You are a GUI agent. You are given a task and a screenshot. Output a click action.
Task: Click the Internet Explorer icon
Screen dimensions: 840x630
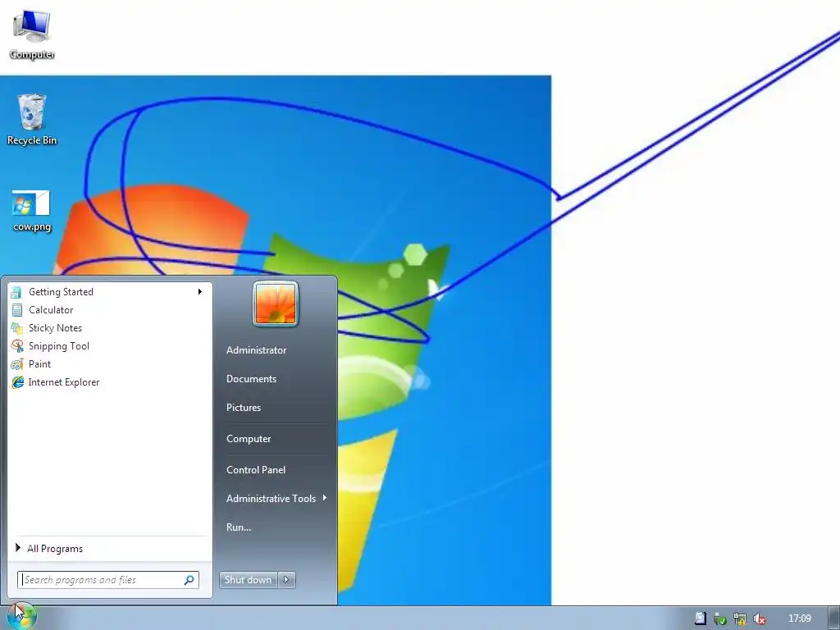pyautogui.click(x=16, y=382)
